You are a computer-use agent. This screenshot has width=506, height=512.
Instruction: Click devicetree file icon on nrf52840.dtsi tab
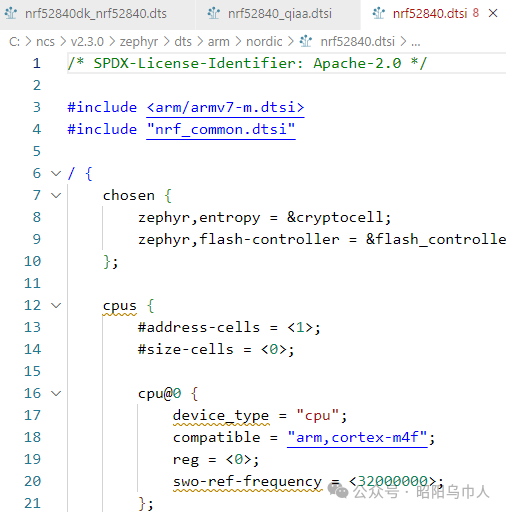pyautogui.click(x=379, y=14)
